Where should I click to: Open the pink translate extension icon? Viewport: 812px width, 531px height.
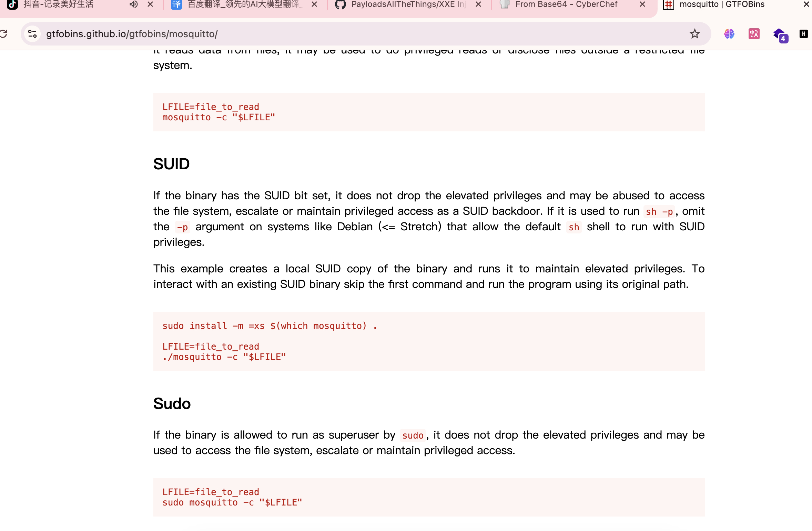click(754, 34)
